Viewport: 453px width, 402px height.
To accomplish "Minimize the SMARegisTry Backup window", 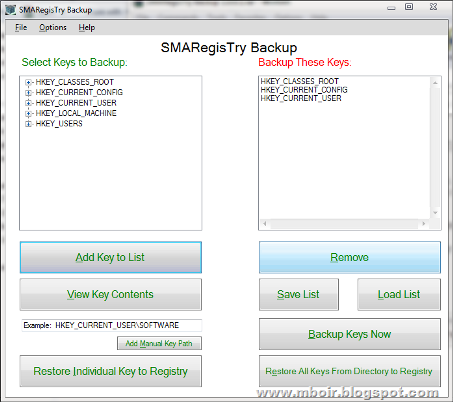I will pos(391,8).
